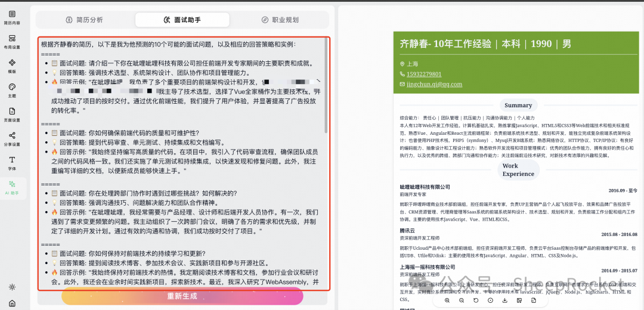Click the date range 2015.08 - 2016.08
The height and width of the screenshot is (310, 644).
pos(620,234)
